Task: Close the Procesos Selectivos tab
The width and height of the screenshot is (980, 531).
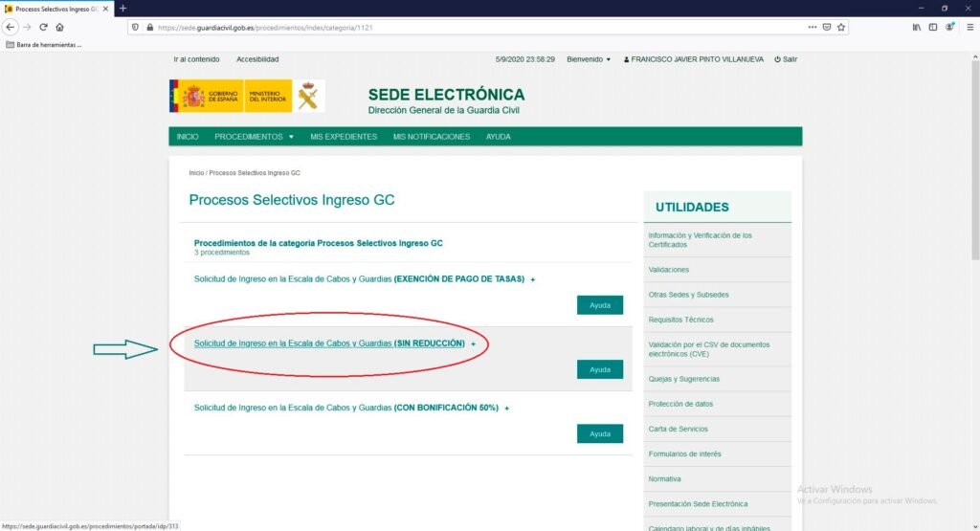Action: pyautogui.click(x=105, y=9)
